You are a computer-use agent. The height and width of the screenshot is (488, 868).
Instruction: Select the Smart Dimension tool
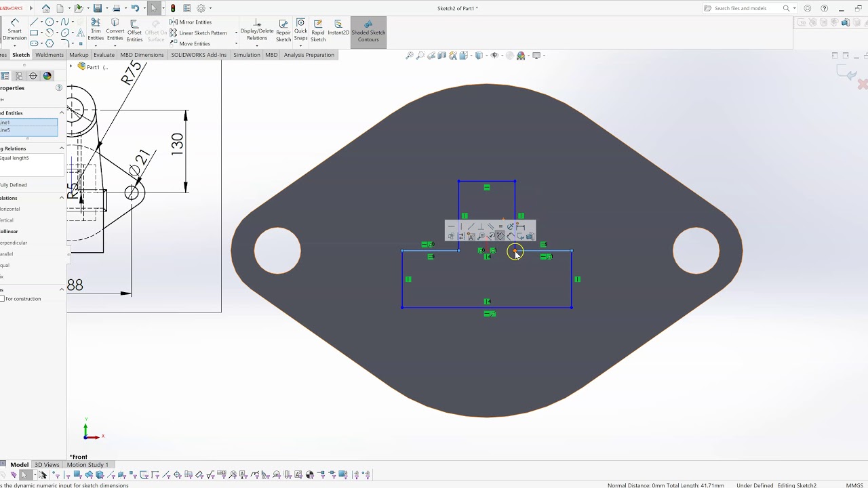14,30
